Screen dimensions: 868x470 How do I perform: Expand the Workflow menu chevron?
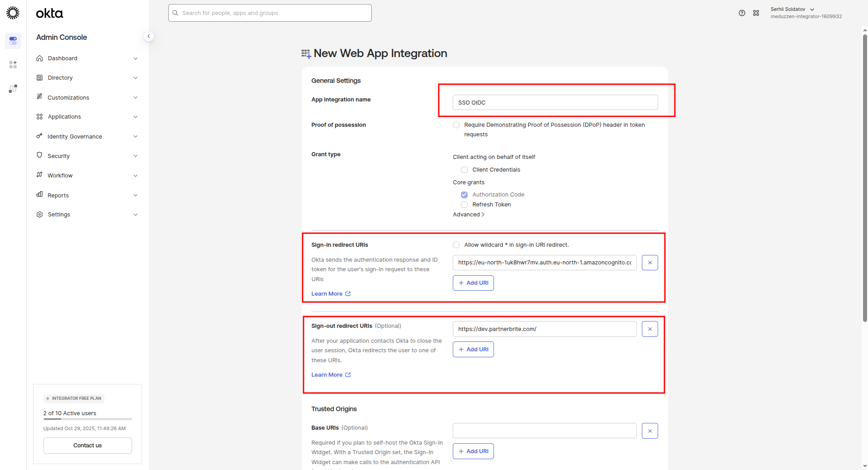click(x=135, y=176)
